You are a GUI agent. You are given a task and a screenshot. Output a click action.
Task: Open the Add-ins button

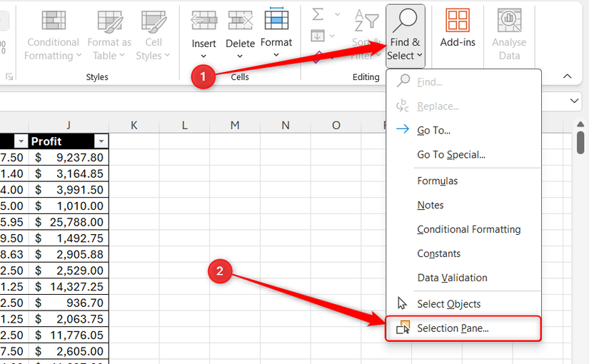pos(458,29)
